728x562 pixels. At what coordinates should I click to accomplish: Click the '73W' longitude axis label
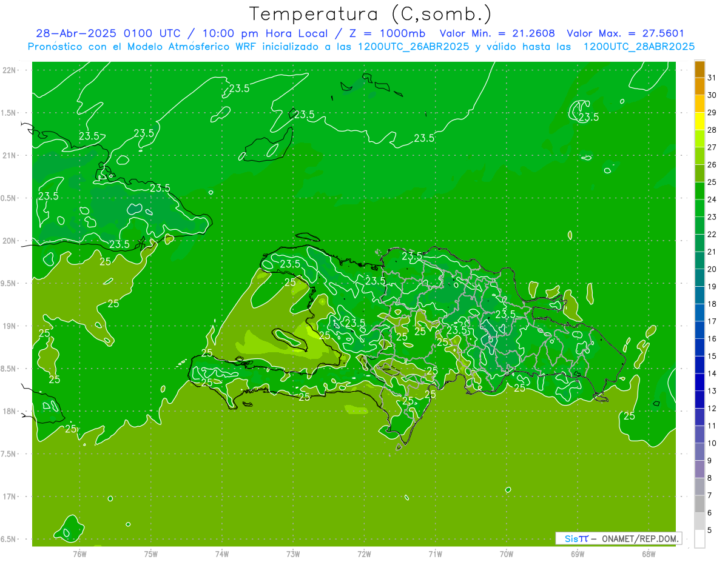click(x=293, y=554)
